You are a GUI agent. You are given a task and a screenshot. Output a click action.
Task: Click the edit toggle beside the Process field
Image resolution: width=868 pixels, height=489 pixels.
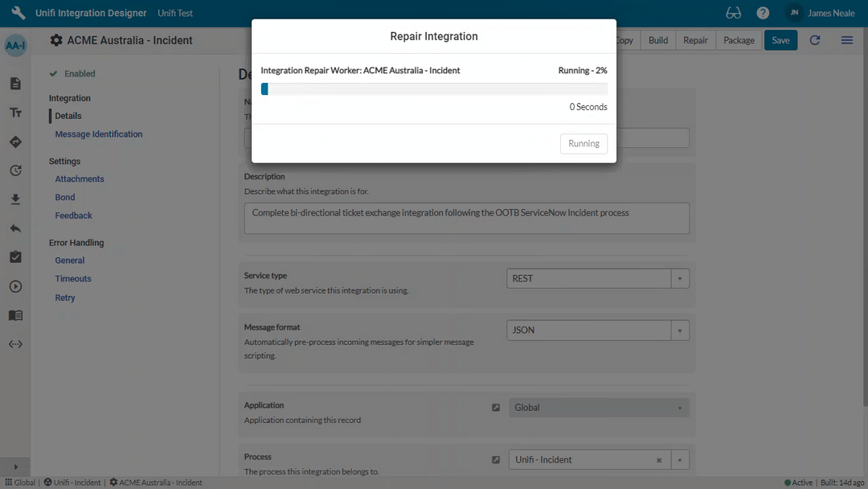pyautogui.click(x=496, y=459)
